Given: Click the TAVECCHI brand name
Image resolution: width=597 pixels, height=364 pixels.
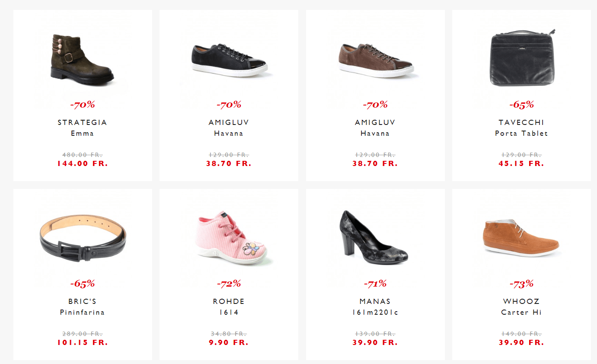Looking at the screenshot, I should (x=521, y=122).
